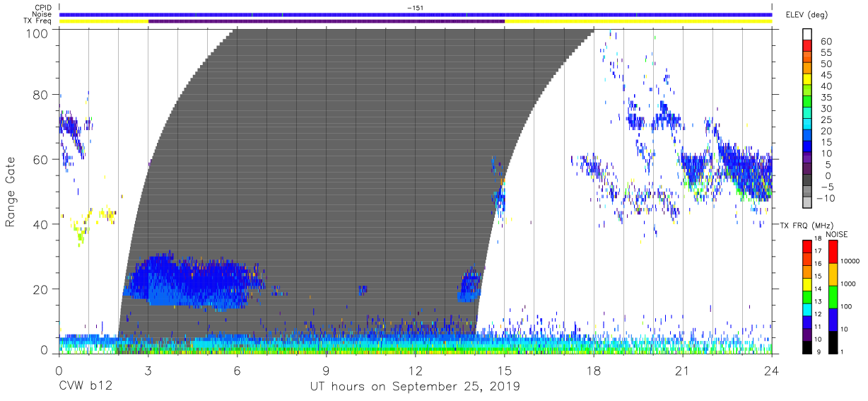Viewport: 868px width, 401px height.
Task: Click the 35 tick on elevation colorbar
Action: [x=826, y=98]
